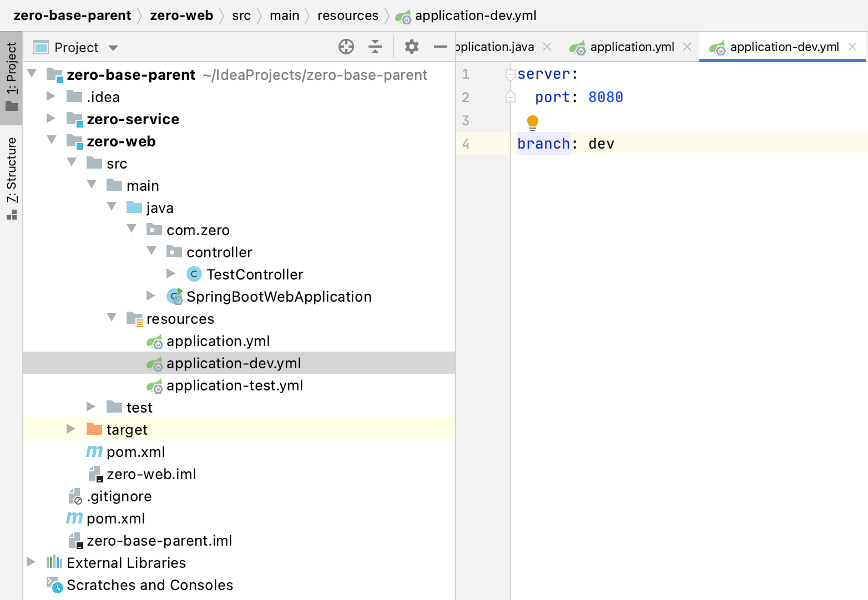868x600 pixels.
Task: Collapse the resources folder arrow
Action: (x=112, y=317)
